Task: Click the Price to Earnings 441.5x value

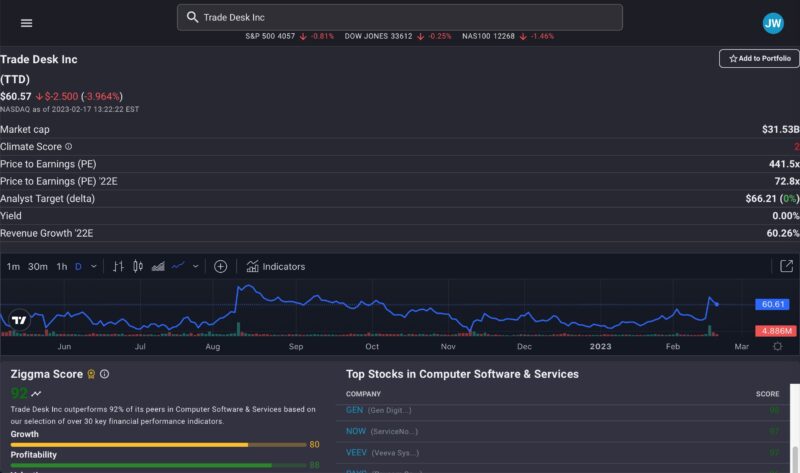Action: [x=784, y=164]
